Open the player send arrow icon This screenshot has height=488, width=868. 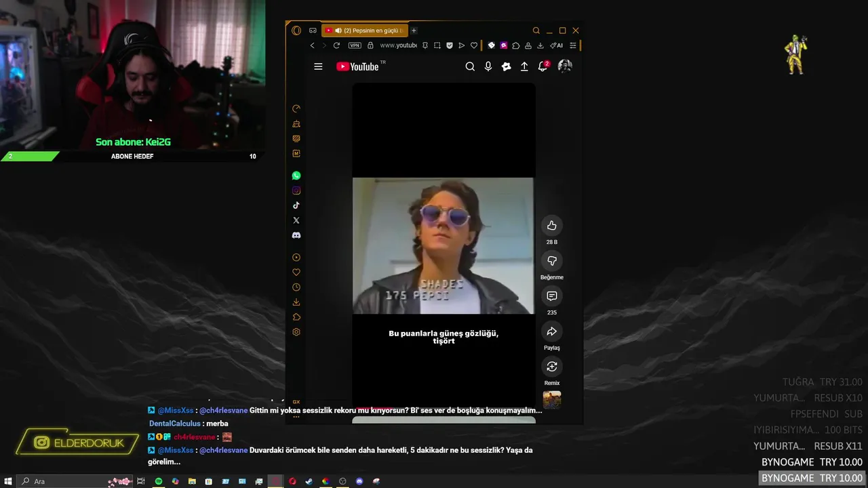pos(461,45)
